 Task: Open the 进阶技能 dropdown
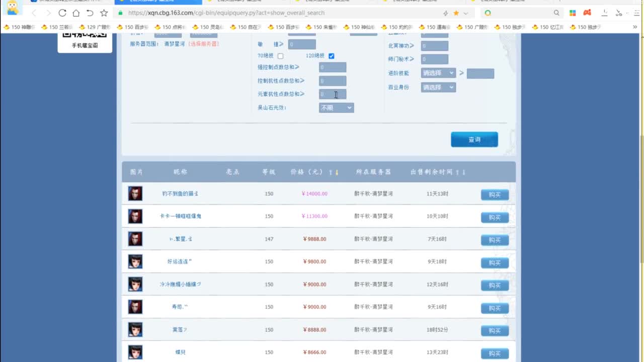tap(438, 73)
